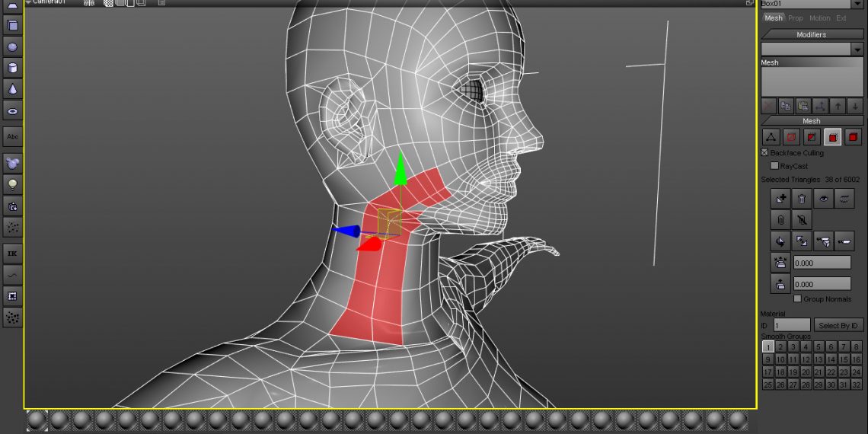Screen dimensions: 868x434
Task: Click the Abc text object tool
Action: pos(12,136)
